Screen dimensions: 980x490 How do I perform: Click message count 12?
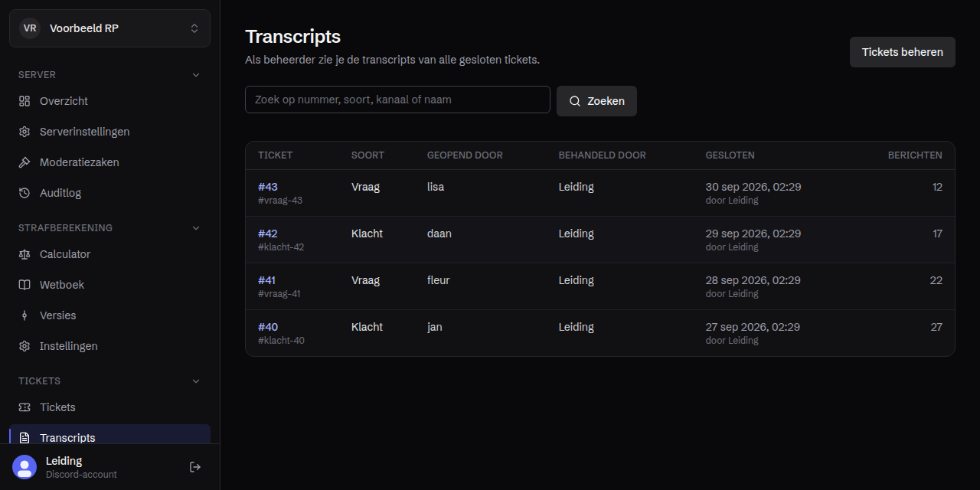(x=937, y=187)
